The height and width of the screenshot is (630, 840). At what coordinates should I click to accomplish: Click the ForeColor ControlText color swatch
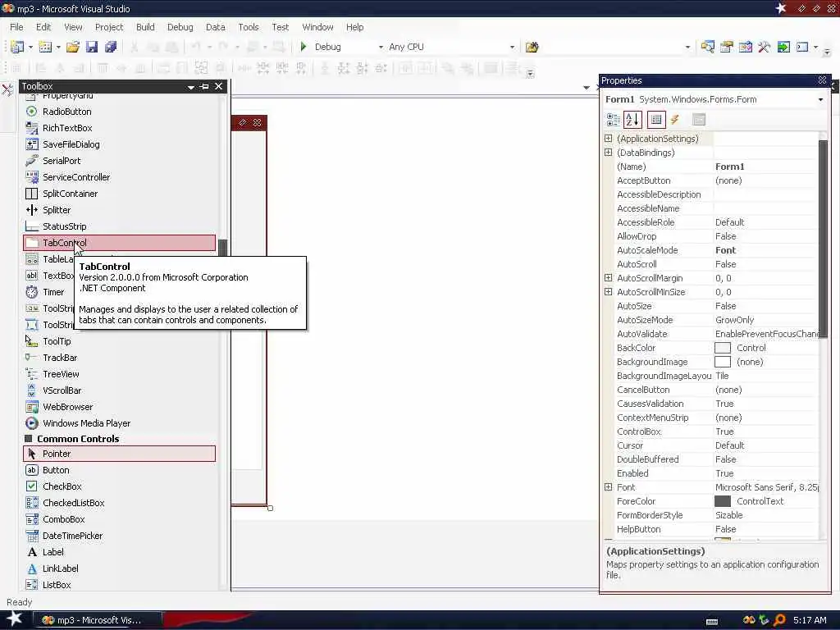[722, 501]
